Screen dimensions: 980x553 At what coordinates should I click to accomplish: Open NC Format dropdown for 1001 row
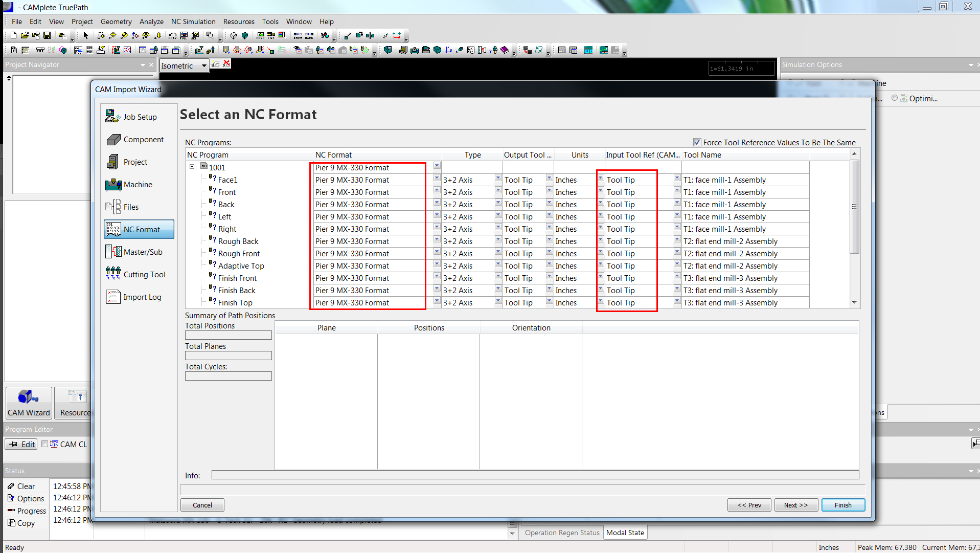click(x=437, y=166)
